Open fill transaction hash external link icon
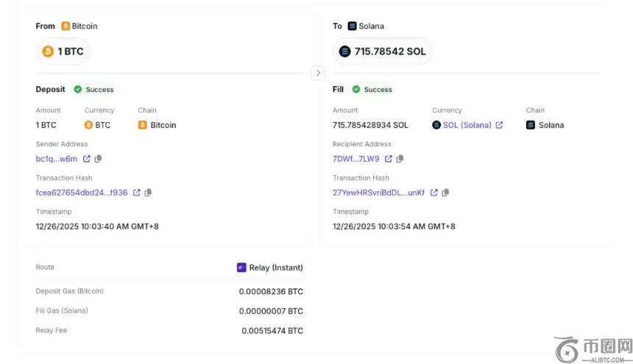 (434, 193)
